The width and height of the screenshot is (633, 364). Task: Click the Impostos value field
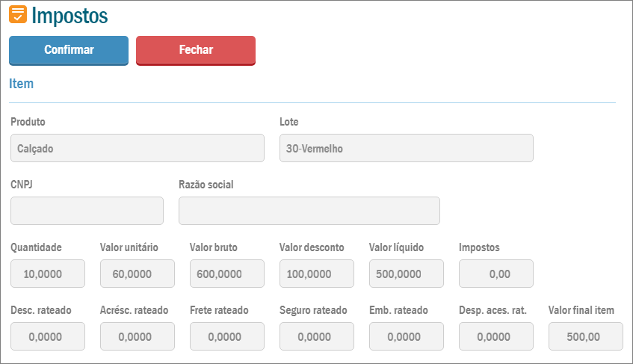pos(496,274)
